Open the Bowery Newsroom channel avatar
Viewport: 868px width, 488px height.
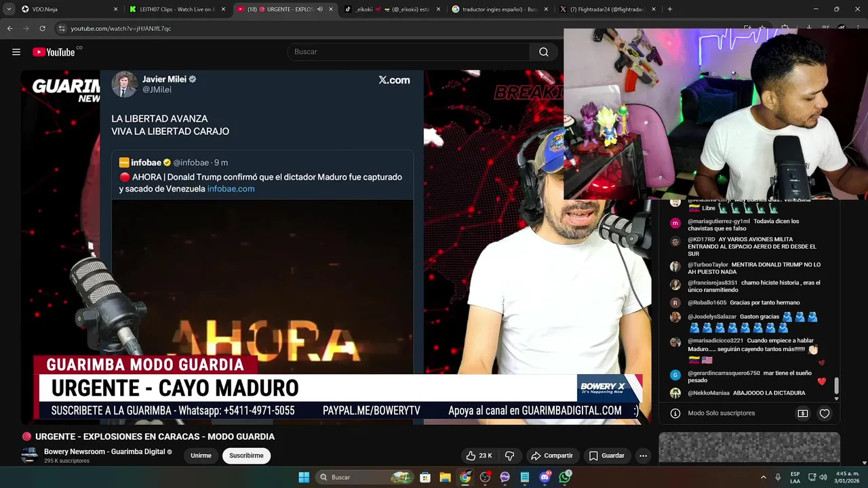pos(28,455)
